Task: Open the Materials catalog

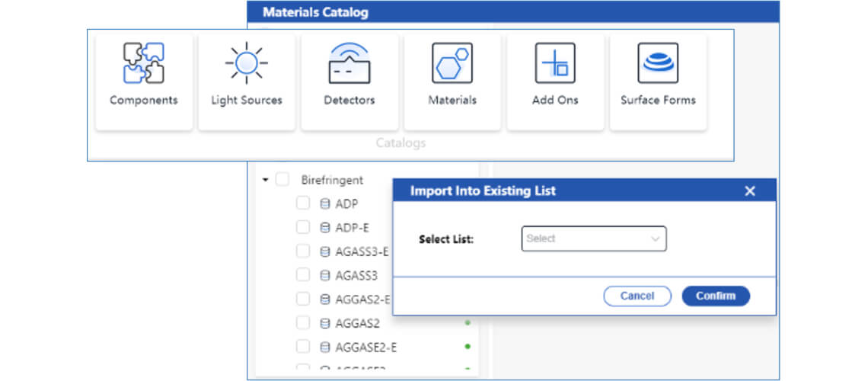Action: point(452,81)
